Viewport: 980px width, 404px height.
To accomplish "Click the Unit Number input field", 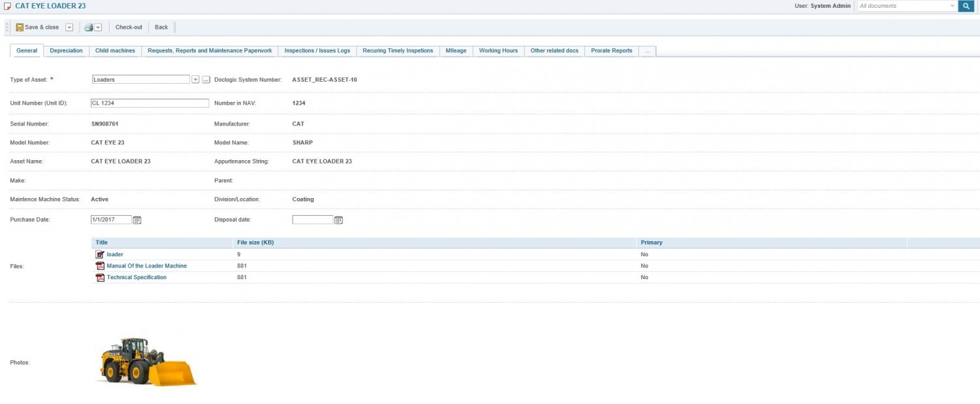I will (x=150, y=103).
